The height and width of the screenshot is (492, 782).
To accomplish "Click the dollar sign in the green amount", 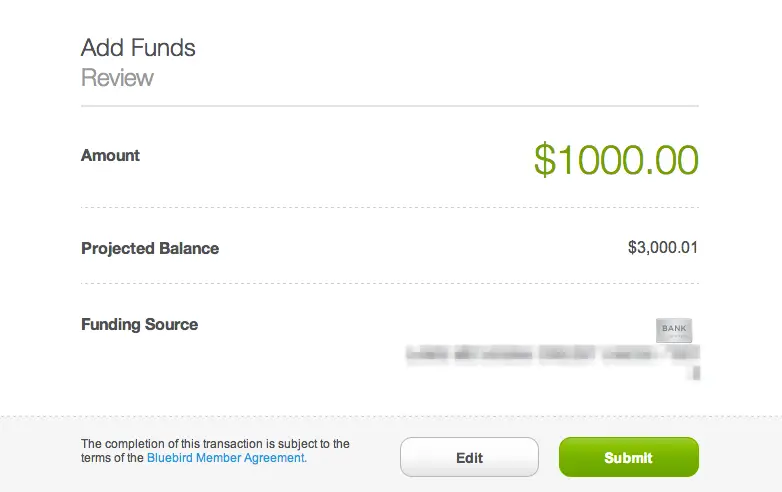I will 545,160.
